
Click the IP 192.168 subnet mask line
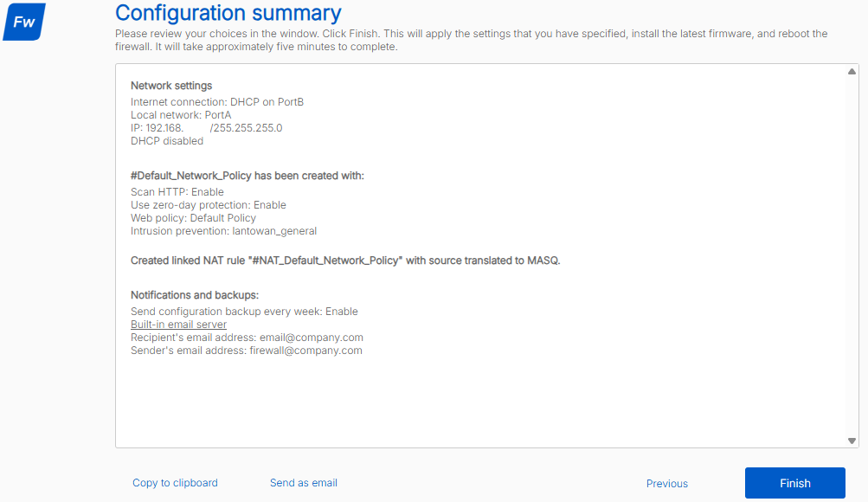[206, 128]
